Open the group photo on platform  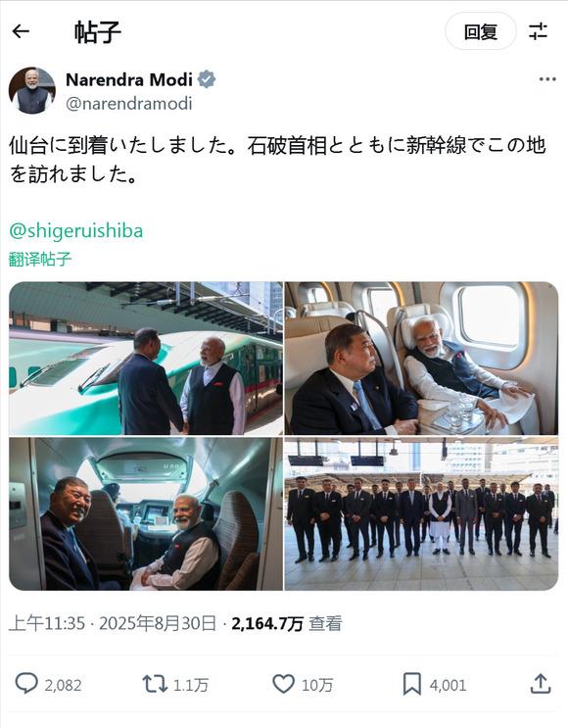421,514
